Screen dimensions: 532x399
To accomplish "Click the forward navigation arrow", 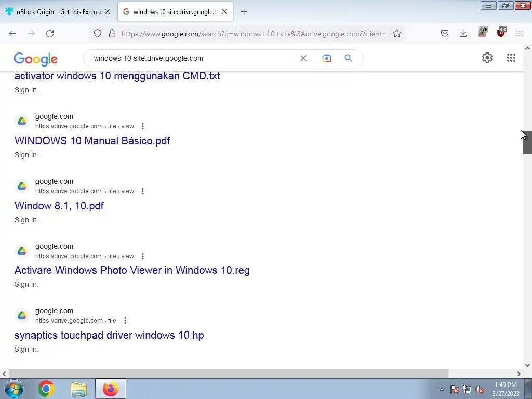I will point(31,34).
